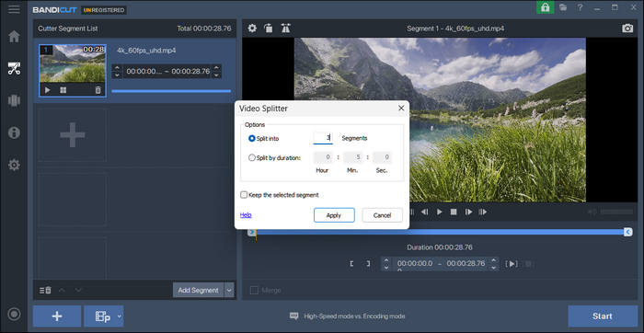
Task: Go to Home in the sidebar
Action: (x=14, y=37)
